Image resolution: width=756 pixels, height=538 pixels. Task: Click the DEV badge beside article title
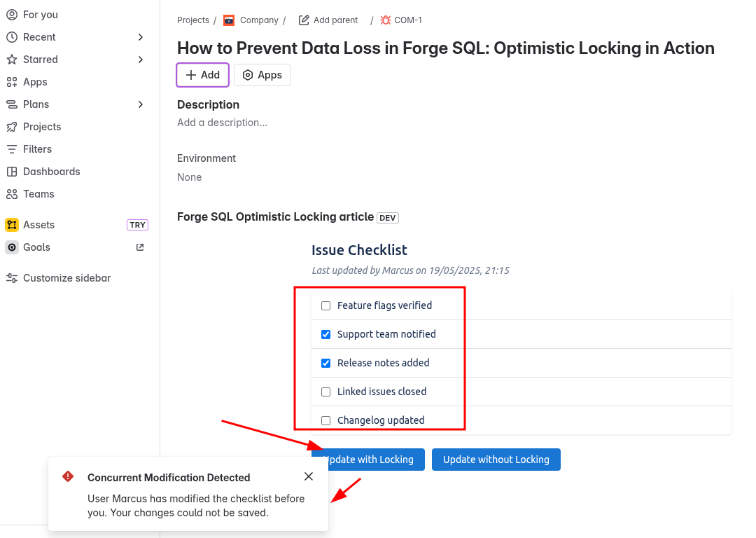pos(388,218)
